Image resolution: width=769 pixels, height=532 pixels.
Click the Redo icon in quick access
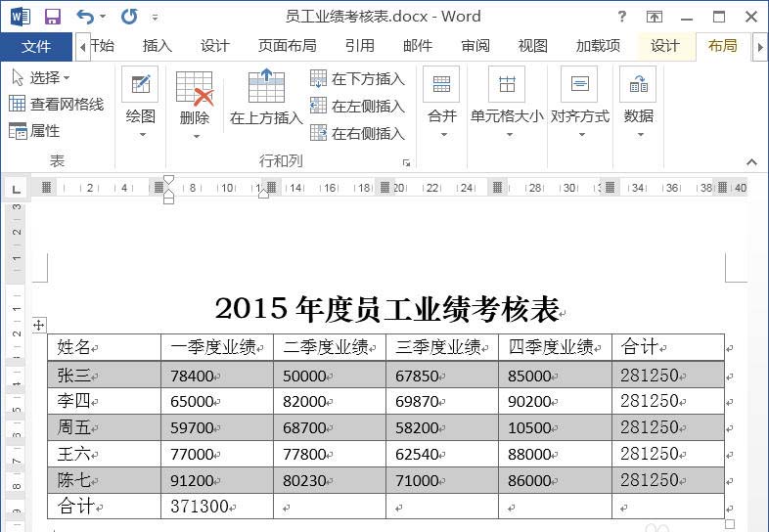click(x=128, y=17)
